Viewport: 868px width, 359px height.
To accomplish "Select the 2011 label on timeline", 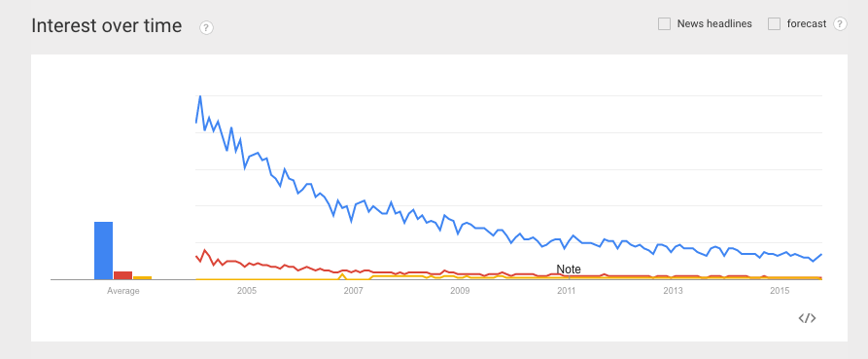I will (567, 291).
